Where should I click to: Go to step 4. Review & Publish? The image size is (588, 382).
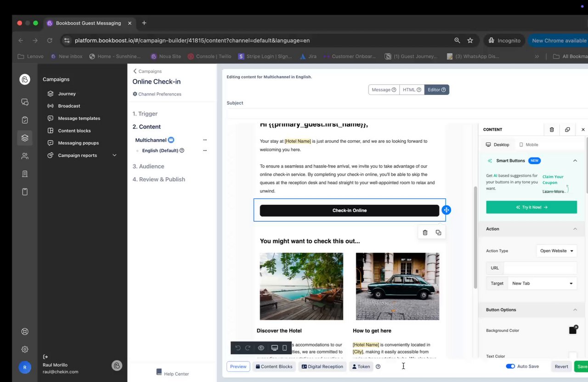tap(159, 179)
